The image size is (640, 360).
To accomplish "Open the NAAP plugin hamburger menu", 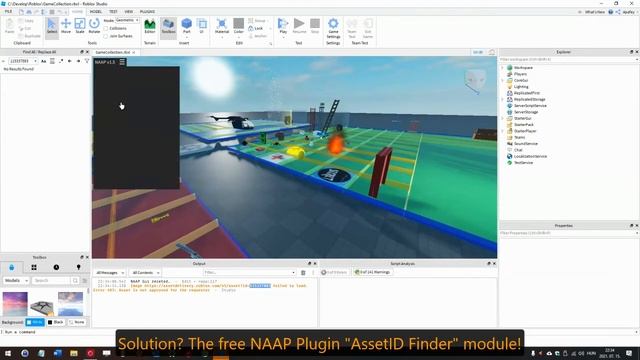I will (122, 62).
